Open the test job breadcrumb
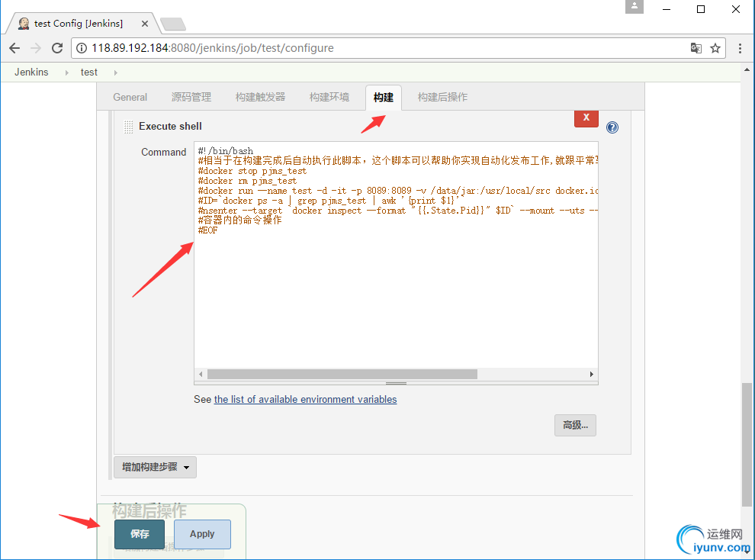755x560 pixels. tap(89, 72)
